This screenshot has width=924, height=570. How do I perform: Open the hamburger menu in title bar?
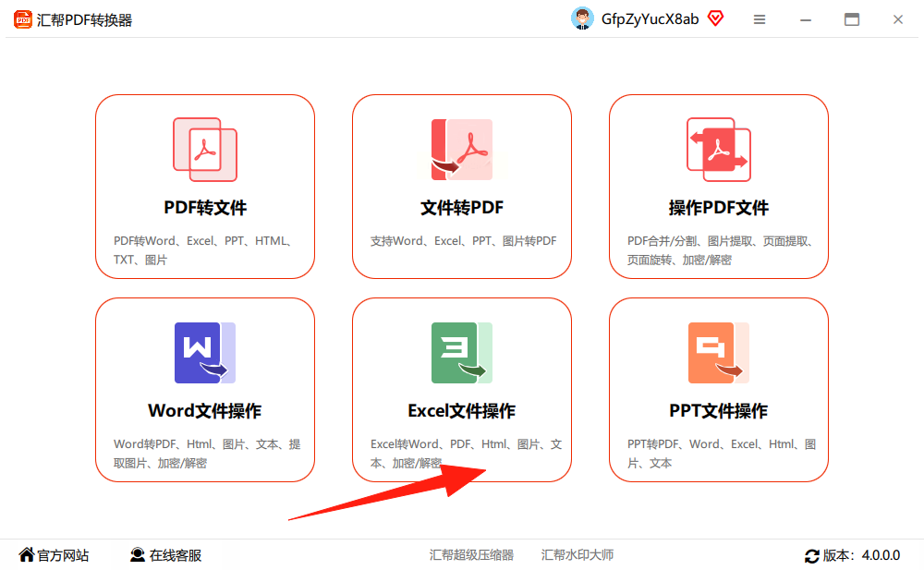[x=760, y=19]
